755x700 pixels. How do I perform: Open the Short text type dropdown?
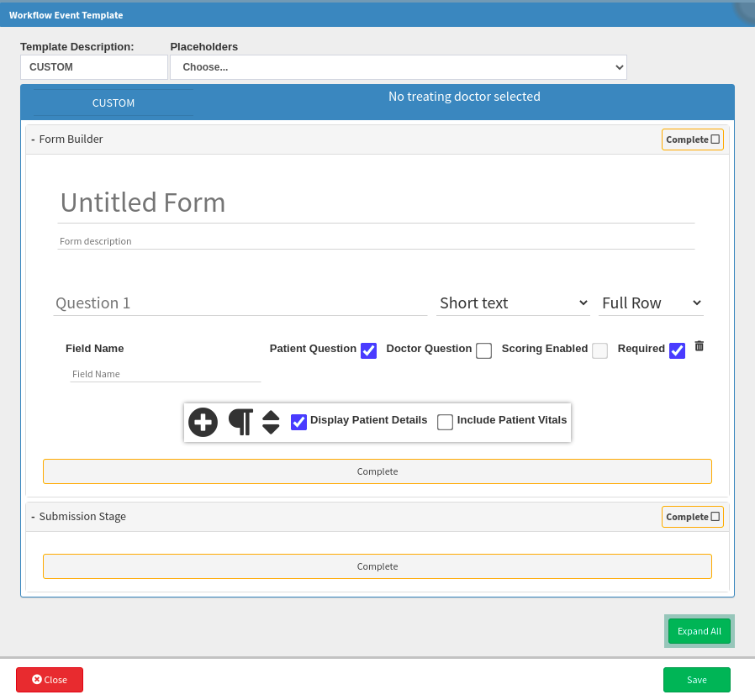(x=513, y=303)
